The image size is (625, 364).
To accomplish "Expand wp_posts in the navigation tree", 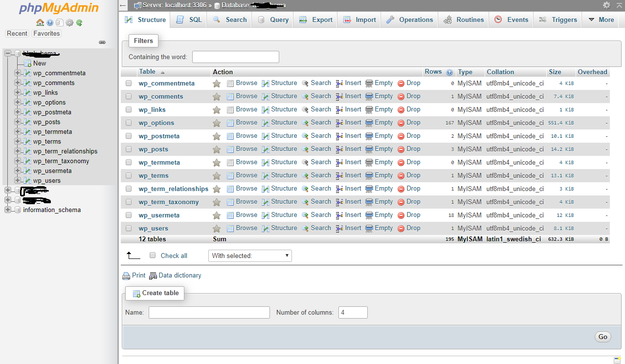I will pos(18,122).
